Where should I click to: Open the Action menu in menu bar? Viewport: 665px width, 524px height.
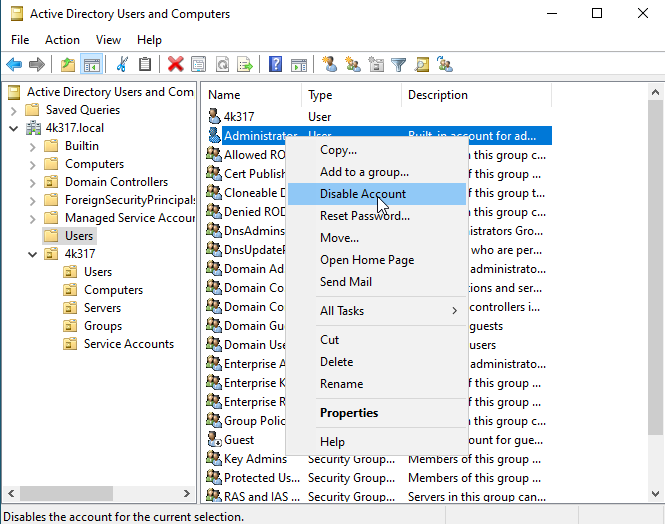62,40
